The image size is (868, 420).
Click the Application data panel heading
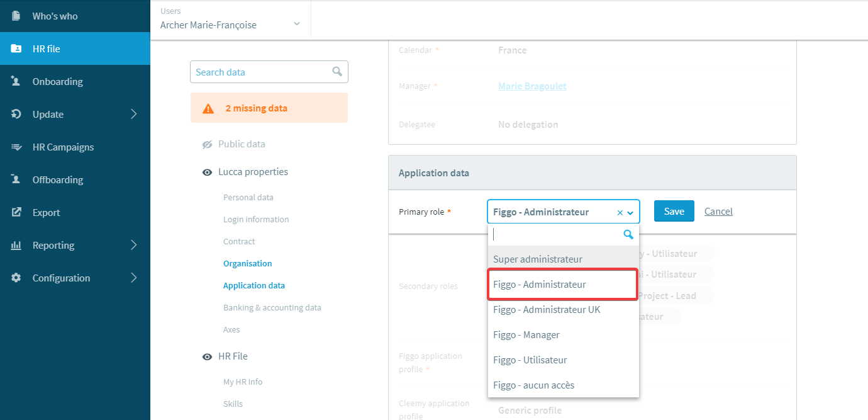click(434, 173)
